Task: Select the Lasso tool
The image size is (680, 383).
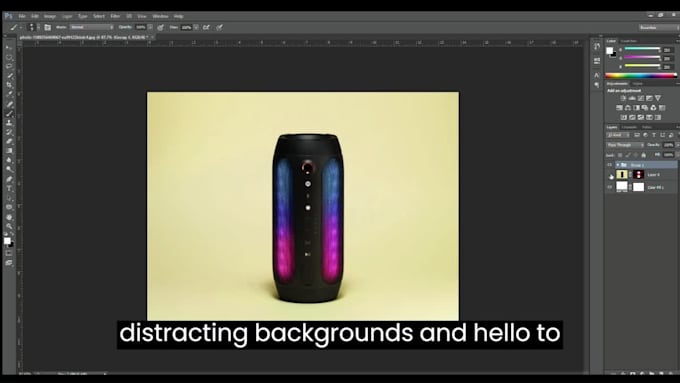Action: pyautogui.click(x=9, y=66)
